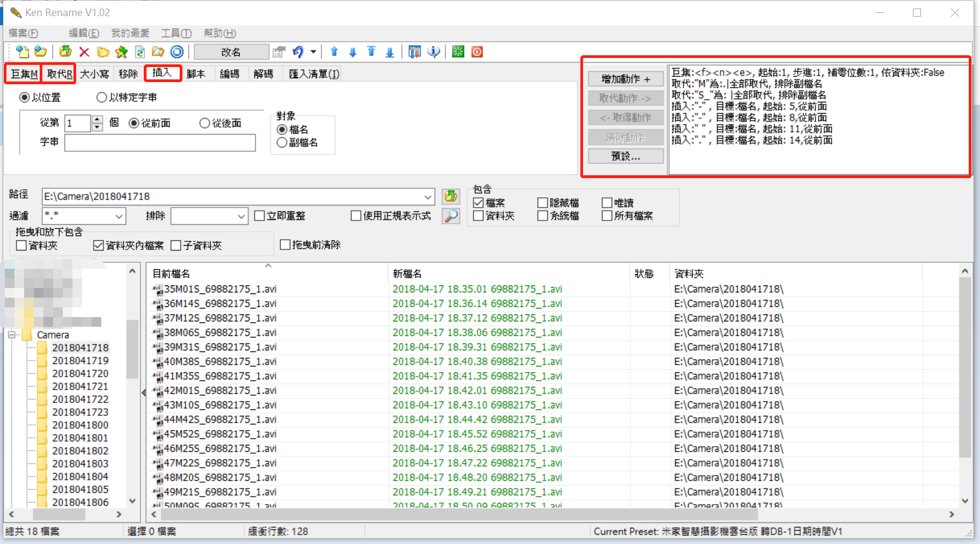Click the add folder toolbar icon

pyautogui.click(x=40, y=52)
